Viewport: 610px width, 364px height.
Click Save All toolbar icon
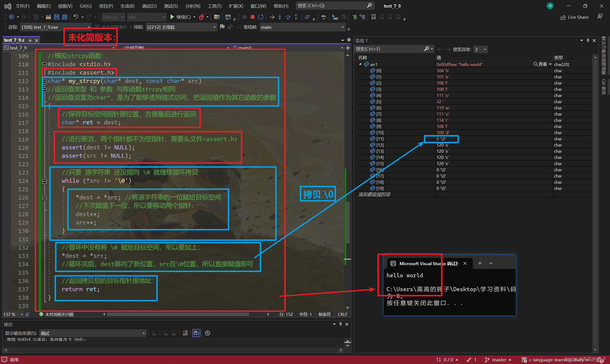[x=65, y=17]
